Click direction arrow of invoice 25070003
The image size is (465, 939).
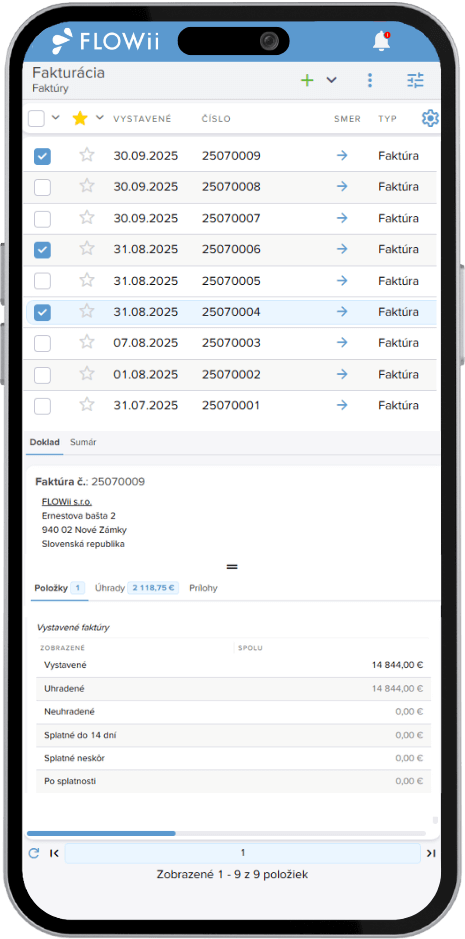point(342,343)
